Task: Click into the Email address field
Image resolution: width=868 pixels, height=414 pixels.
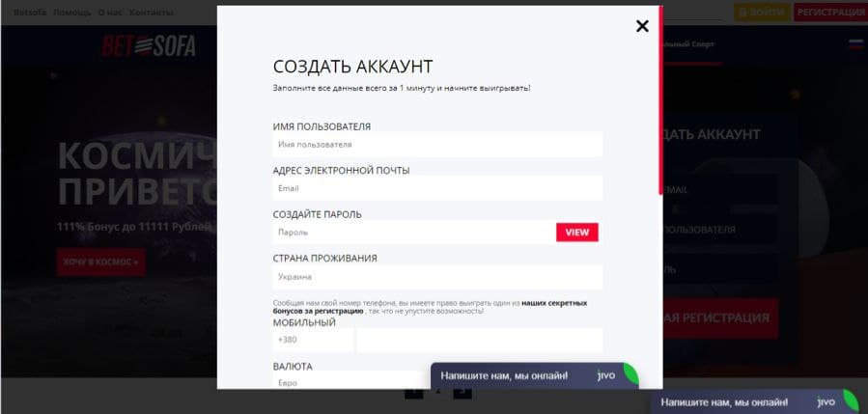Action: pos(437,188)
